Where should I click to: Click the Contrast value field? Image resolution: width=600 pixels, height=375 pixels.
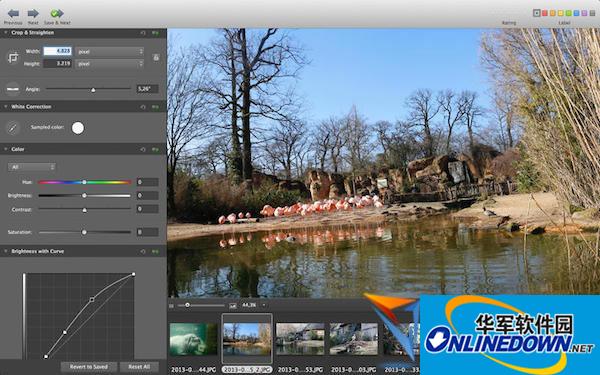(x=147, y=209)
